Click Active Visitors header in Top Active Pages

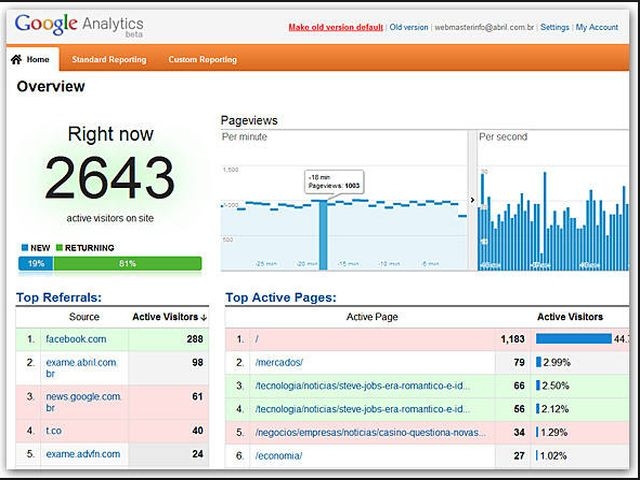(570, 317)
